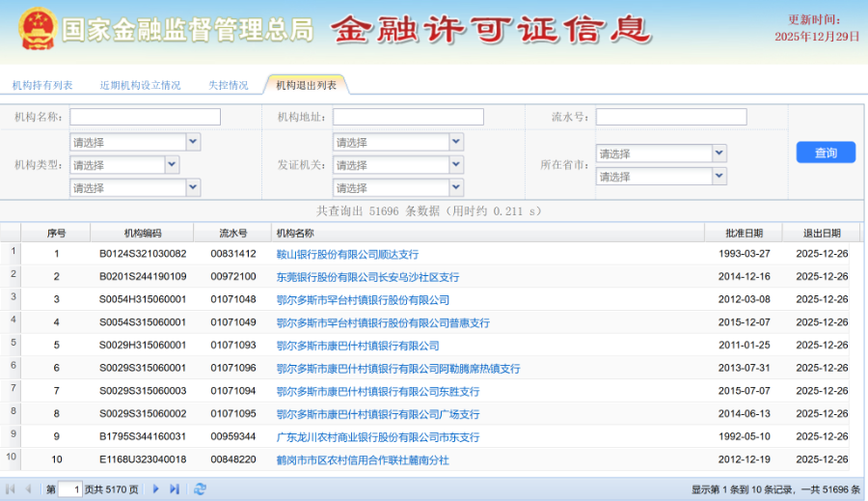Click the page number input box
This screenshot has height=501, width=868.
(70, 489)
